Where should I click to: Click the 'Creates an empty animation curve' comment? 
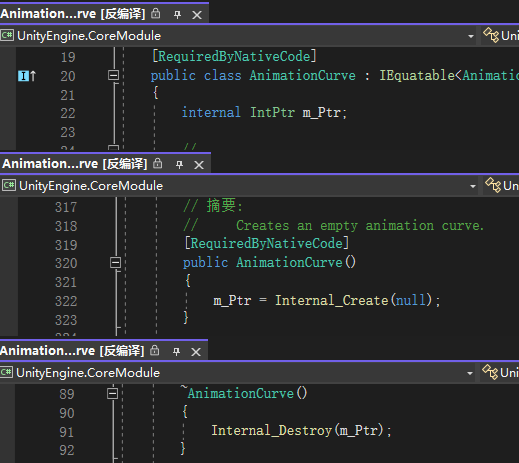click(360, 226)
